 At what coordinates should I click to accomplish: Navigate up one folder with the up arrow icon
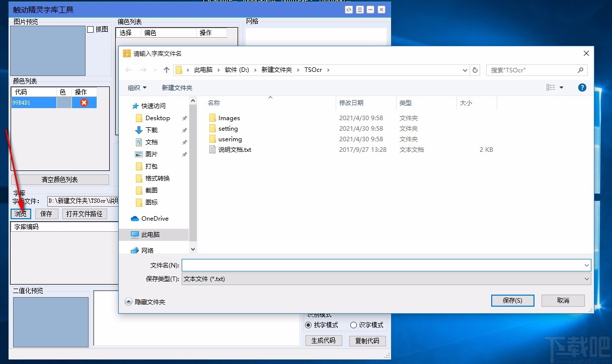[166, 70]
